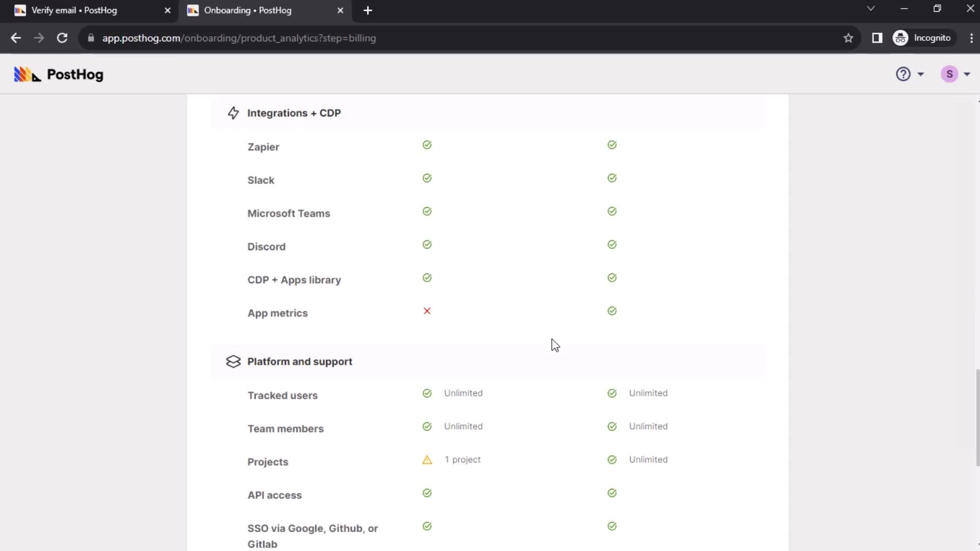Click Projects paid-plan Unlimited checkmark
The width and height of the screenshot is (980, 551).
tap(612, 460)
